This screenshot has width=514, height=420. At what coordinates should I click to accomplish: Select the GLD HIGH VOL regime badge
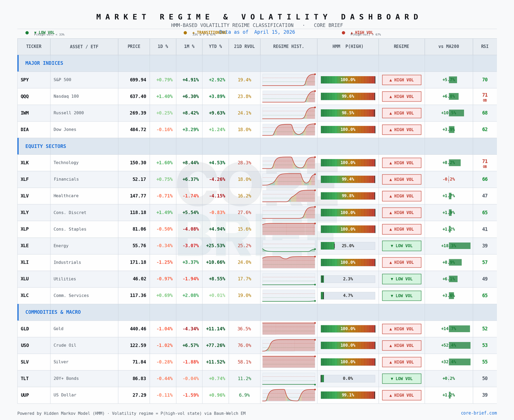[401, 329]
